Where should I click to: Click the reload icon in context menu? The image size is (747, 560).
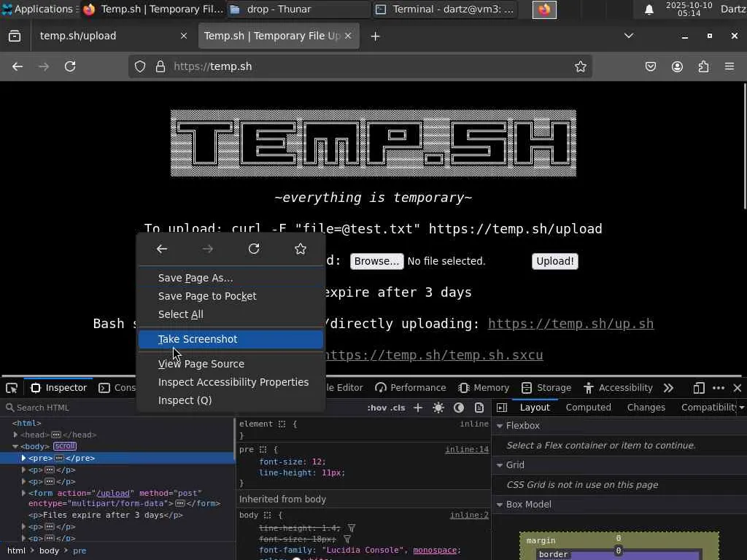coord(254,249)
